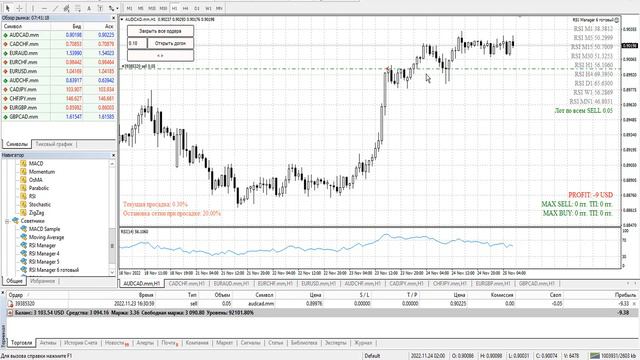
Task: Select CADJPY.mm in Market Watch
Action: (x=59, y=89)
